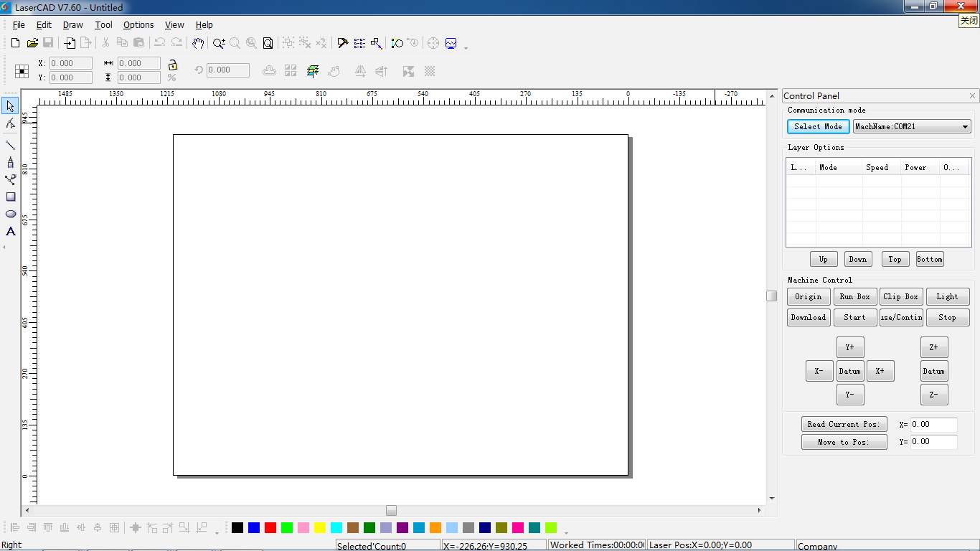The height and width of the screenshot is (551, 980).
Task: Jog the laser with Y+ button
Action: click(850, 347)
